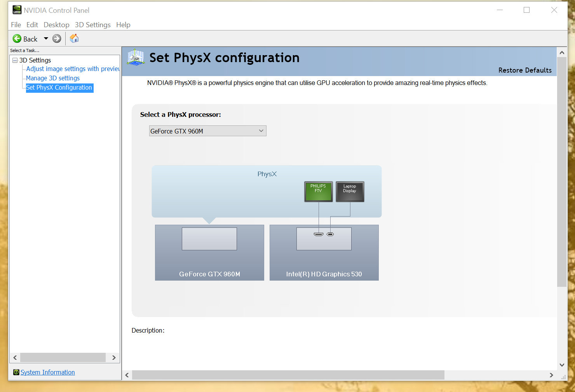Open Adjust image settings with preview
Image resolution: width=575 pixels, height=392 pixels.
coord(73,69)
